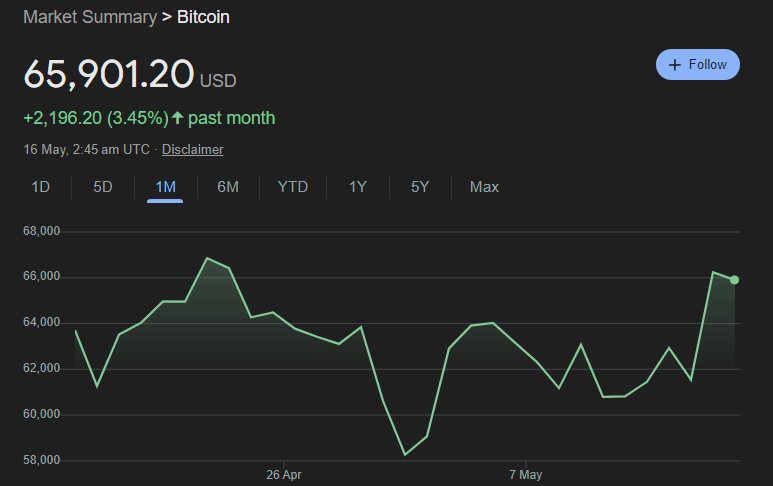Click the 64,000 y-axis label
Screen dimensions: 773x486
(41, 322)
